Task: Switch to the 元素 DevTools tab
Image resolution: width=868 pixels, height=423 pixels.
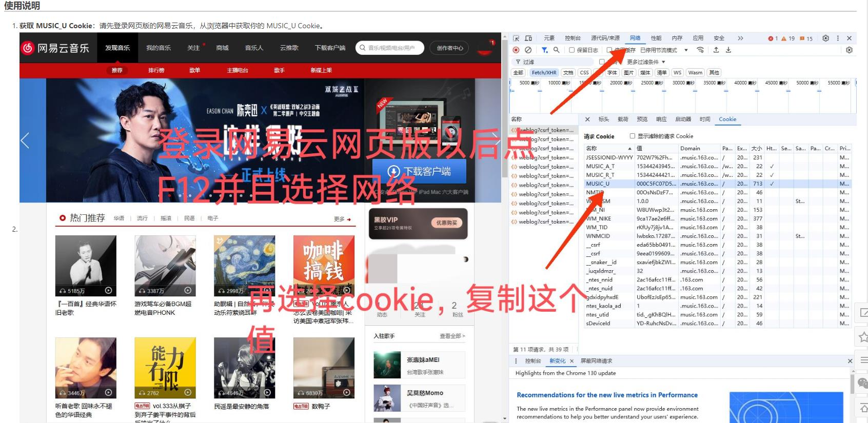Action: click(549, 38)
